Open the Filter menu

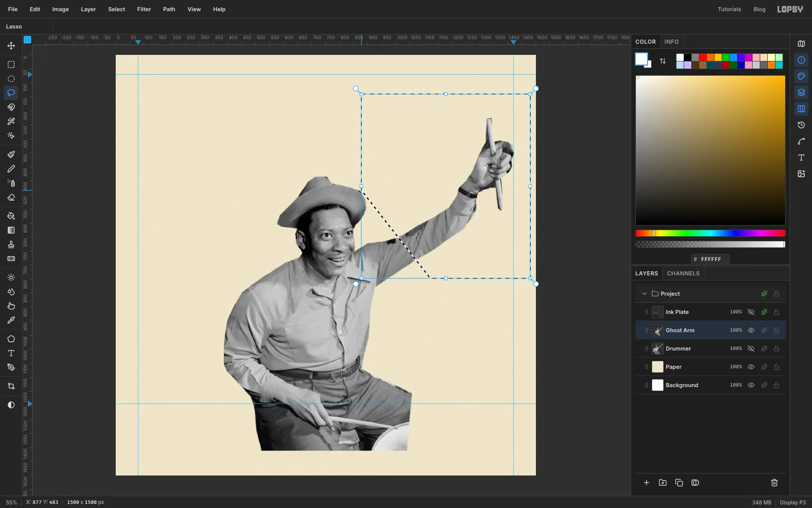coord(144,9)
